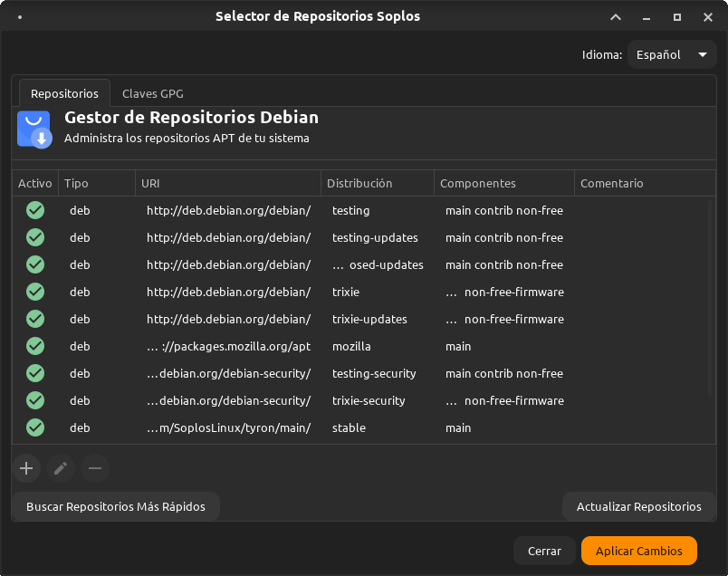Open the Idioma language dropdown
728x576 pixels.
click(x=671, y=54)
